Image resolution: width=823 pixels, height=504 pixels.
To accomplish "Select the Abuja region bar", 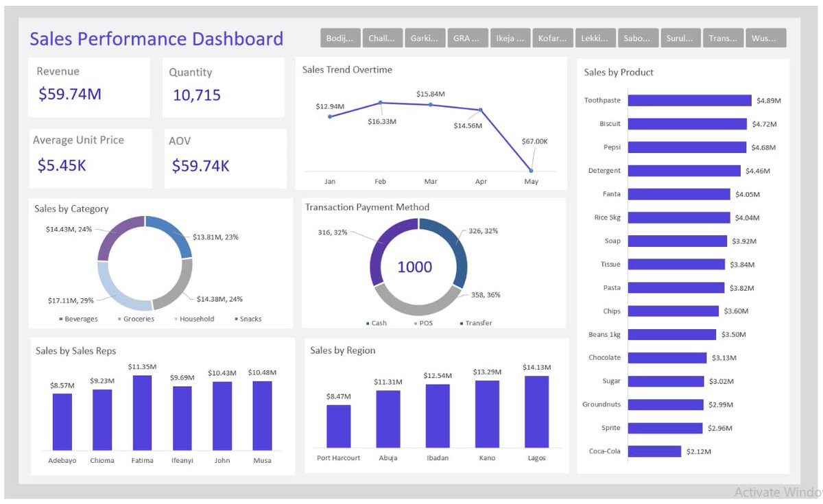I will (x=388, y=419).
